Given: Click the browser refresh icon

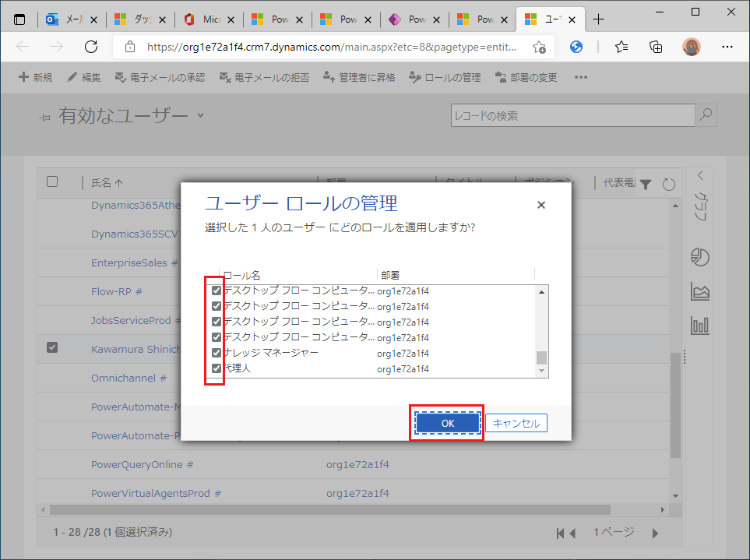Looking at the screenshot, I should tap(91, 47).
